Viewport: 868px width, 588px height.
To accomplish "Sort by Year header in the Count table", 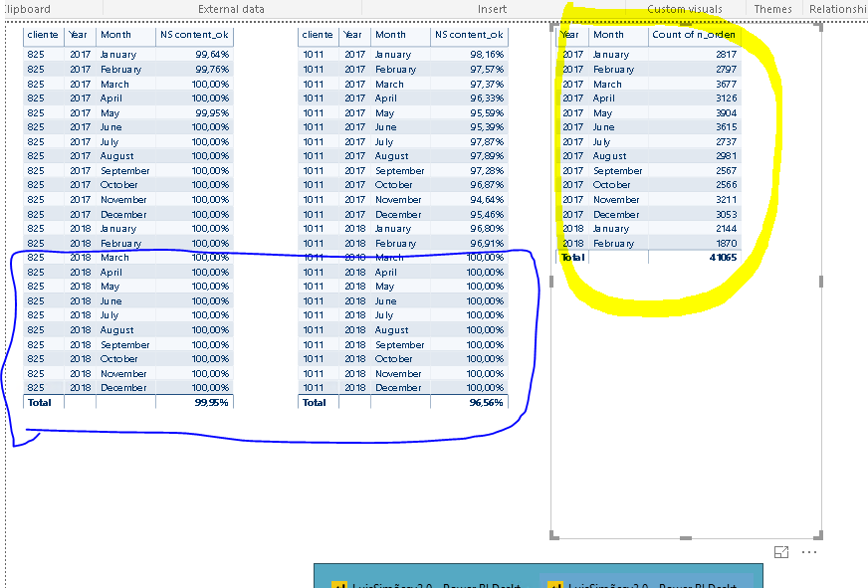I will pos(569,34).
